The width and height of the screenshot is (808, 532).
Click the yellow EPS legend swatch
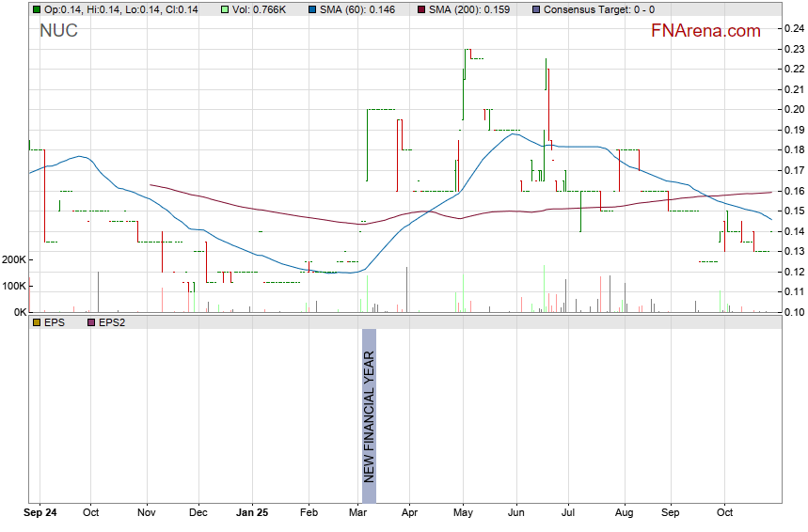pos(37,322)
